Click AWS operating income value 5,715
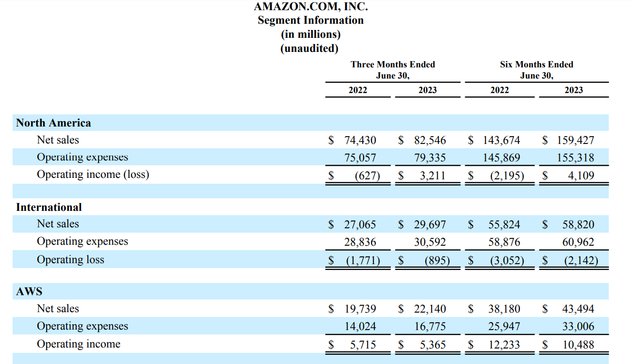Image resolution: width=634 pixels, height=364 pixels. coord(363,345)
